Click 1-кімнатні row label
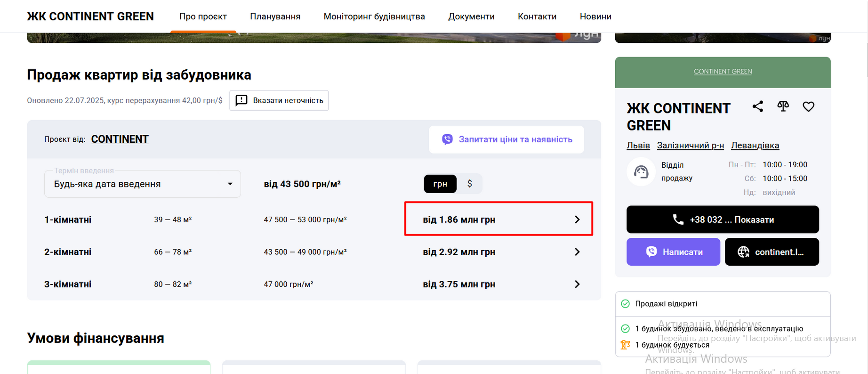The height and width of the screenshot is (374, 868). 68,220
